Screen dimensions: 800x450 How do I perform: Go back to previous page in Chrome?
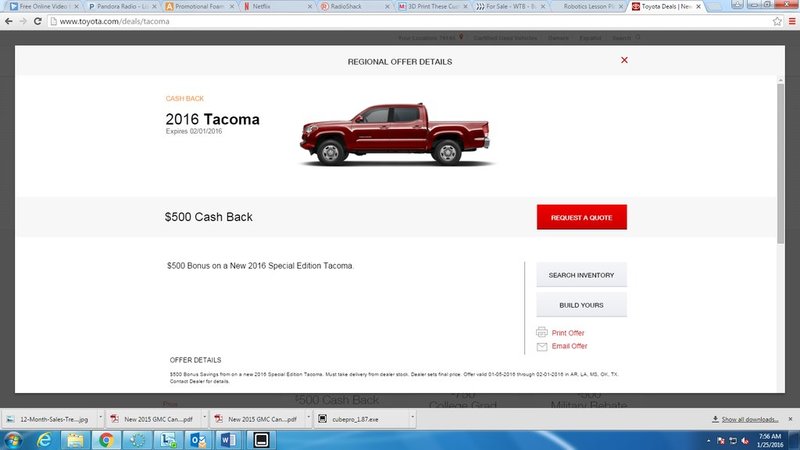click(9, 21)
